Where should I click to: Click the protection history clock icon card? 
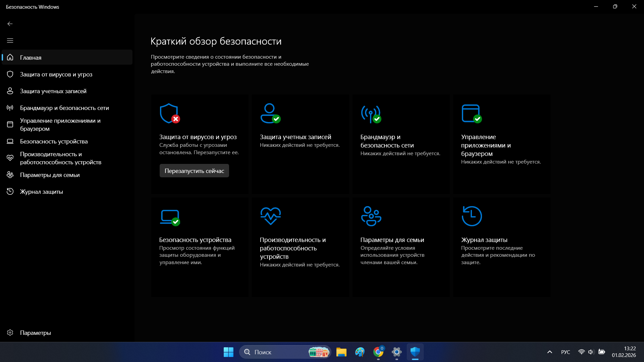pos(472,216)
